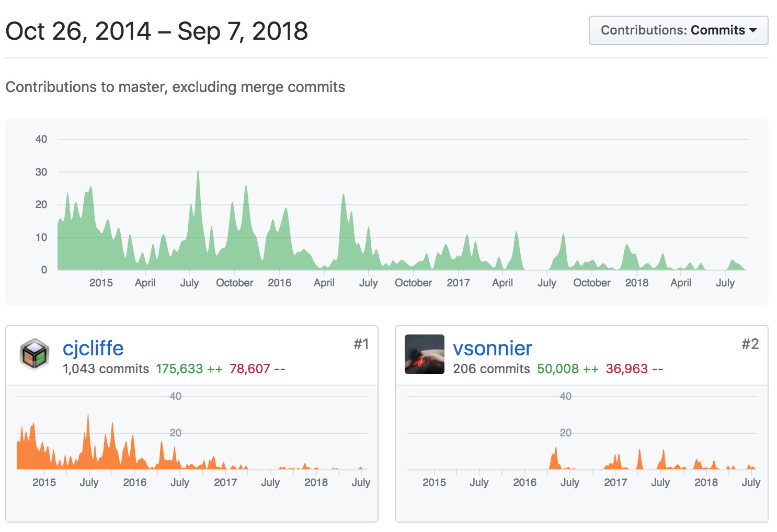Click cjcliffe's 175,633 ++ additions count

[189, 369]
